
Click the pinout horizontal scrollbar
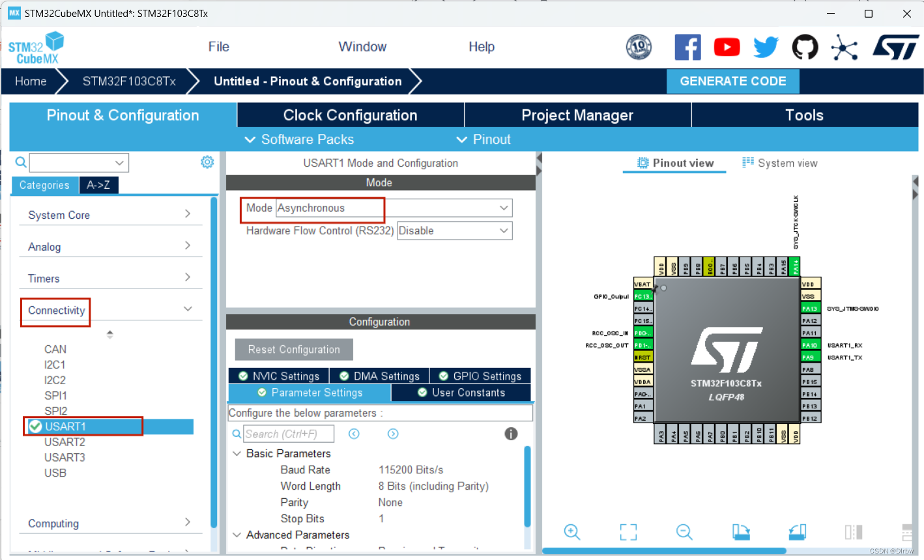point(664,551)
